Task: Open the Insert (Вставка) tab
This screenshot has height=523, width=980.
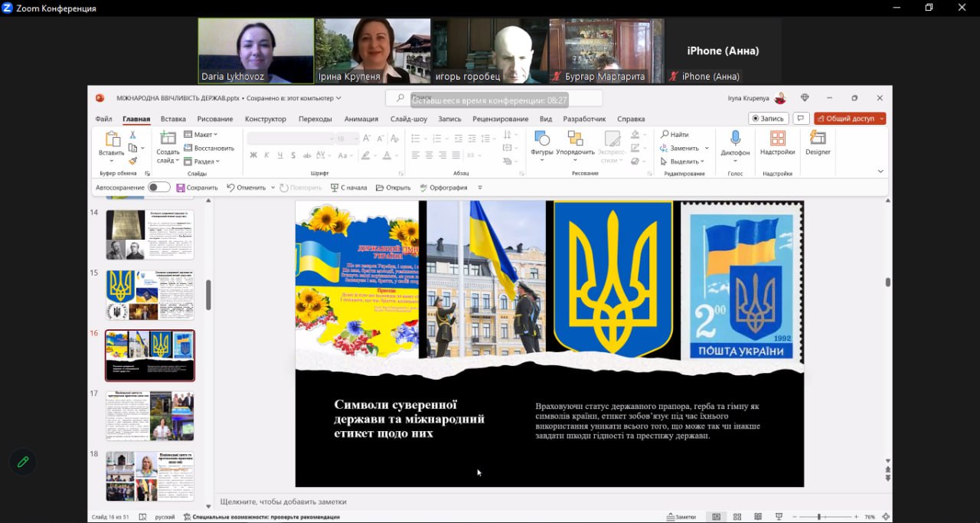Action: coord(173,119)
